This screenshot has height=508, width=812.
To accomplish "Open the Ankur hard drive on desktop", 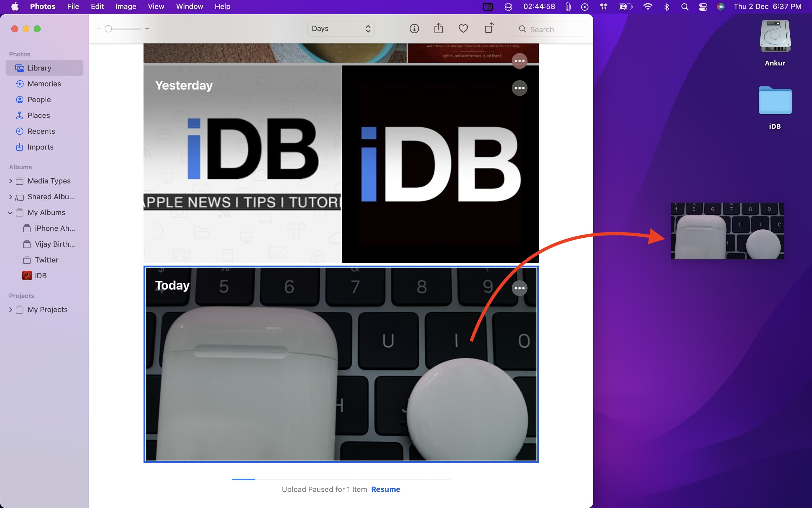I will 775,36.
